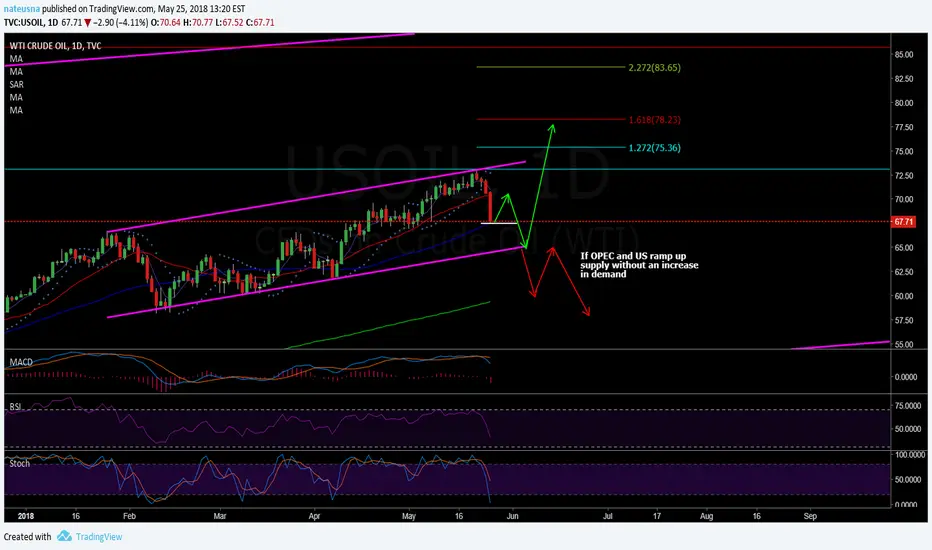Click the 0.0000 MACD scale label
The width and height of the screenshot is (932, 550).
906,377
